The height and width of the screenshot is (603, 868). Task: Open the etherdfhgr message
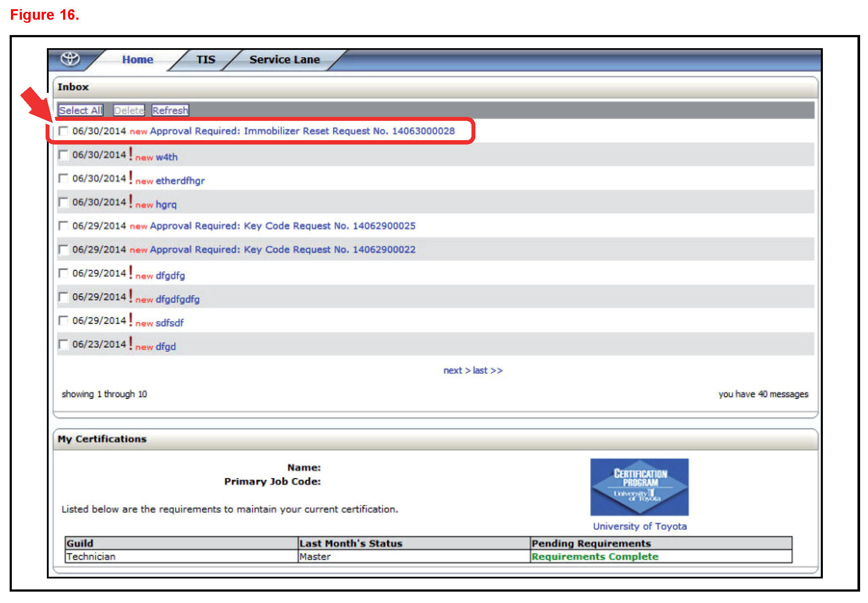pos(180,181)
